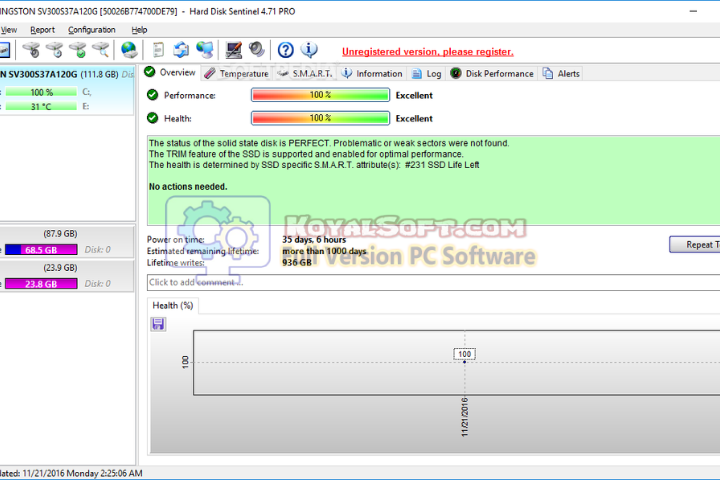Click the left panel 100 % health bar
This screenshot has width=720, height=480.
41,92
